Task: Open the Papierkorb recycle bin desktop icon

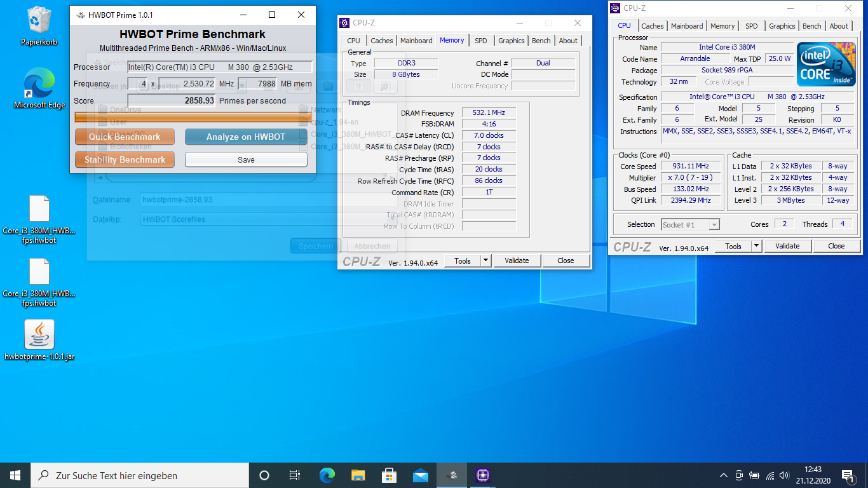Action: (x=39, y=27)
